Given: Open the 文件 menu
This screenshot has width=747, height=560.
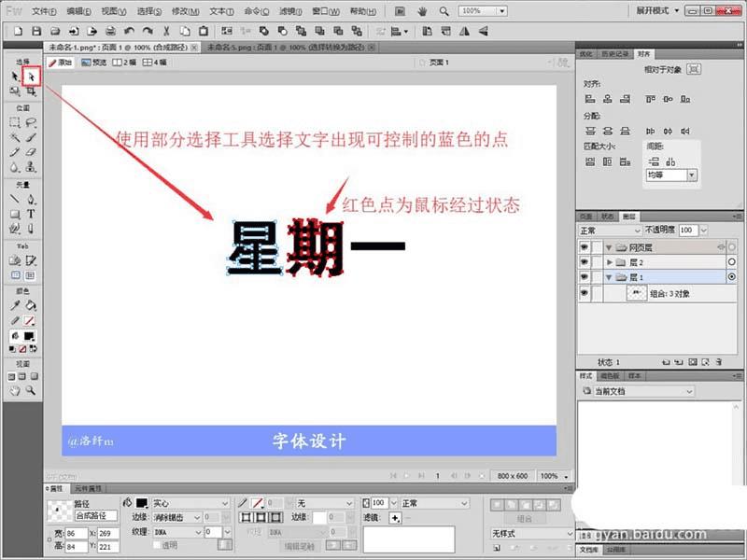Looking at the screenshot, I should point(44,11).
